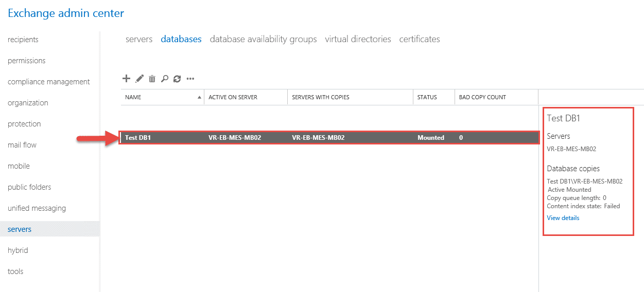Click Database copies heading in details pane
This screenshot has height=292, width=644.
click(x=573, y=169)
